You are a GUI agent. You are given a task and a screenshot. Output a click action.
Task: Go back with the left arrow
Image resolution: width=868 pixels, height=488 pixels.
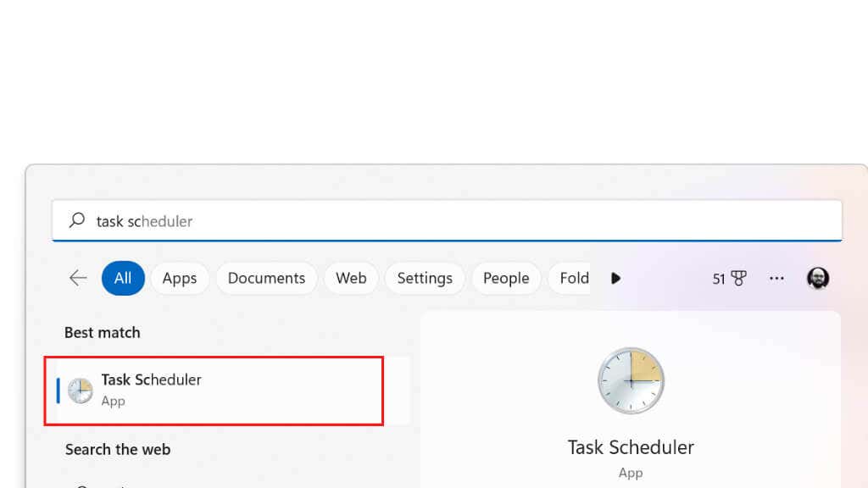[78, 278]
